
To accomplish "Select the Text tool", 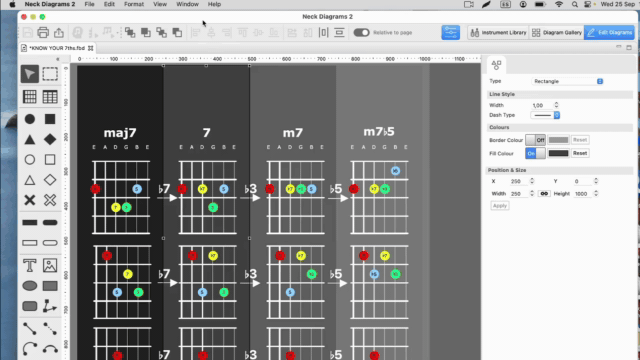I will [30, 266].
